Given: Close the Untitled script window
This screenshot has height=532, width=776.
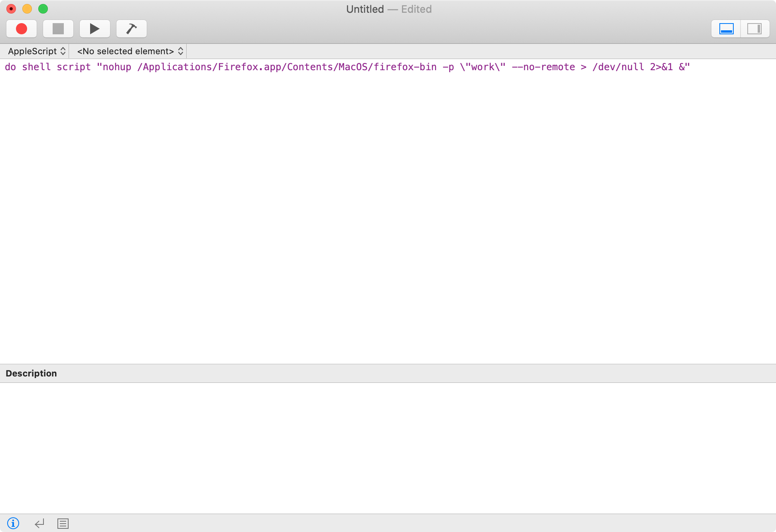Looking at the screenshot, I should [11, 9].
